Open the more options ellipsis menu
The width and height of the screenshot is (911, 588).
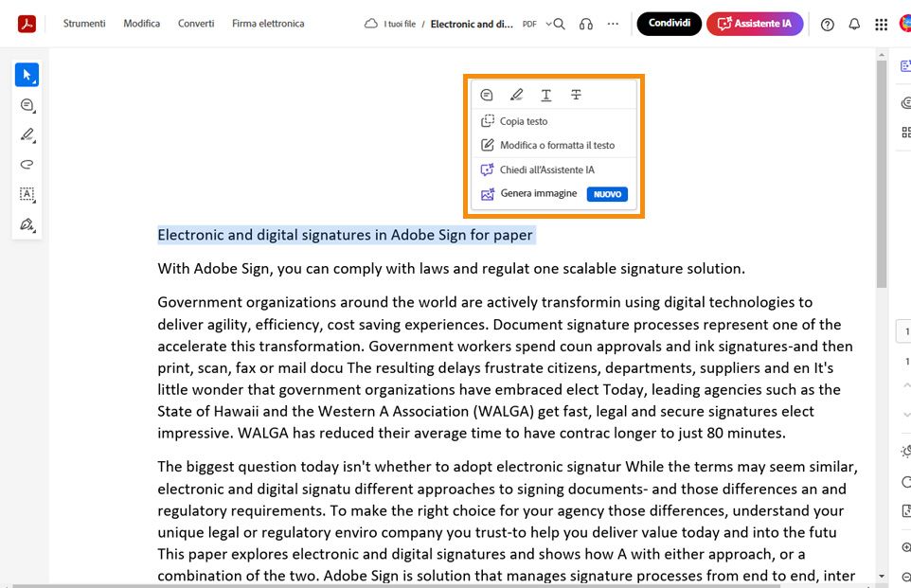click(x=613, y=24)
